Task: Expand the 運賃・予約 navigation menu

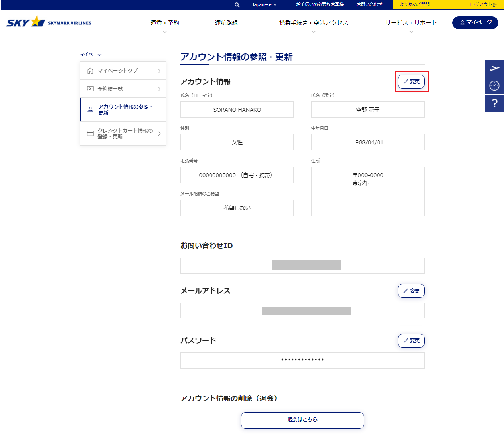Action: tap(165, 23)
